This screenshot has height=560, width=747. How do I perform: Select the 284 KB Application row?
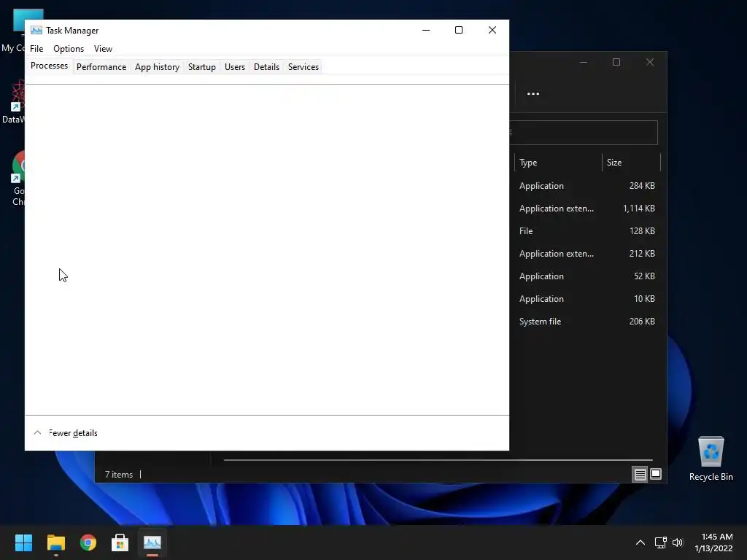click(587, 186)
